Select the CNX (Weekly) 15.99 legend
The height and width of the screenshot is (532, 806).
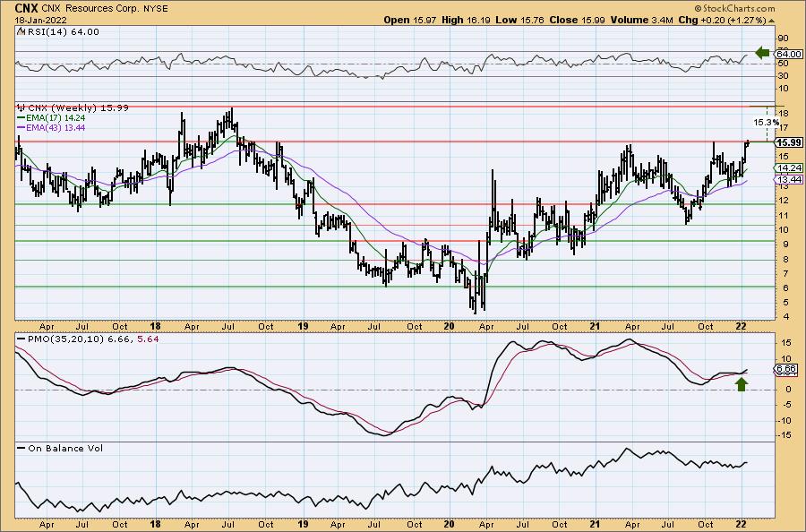[x=78, y=108]
